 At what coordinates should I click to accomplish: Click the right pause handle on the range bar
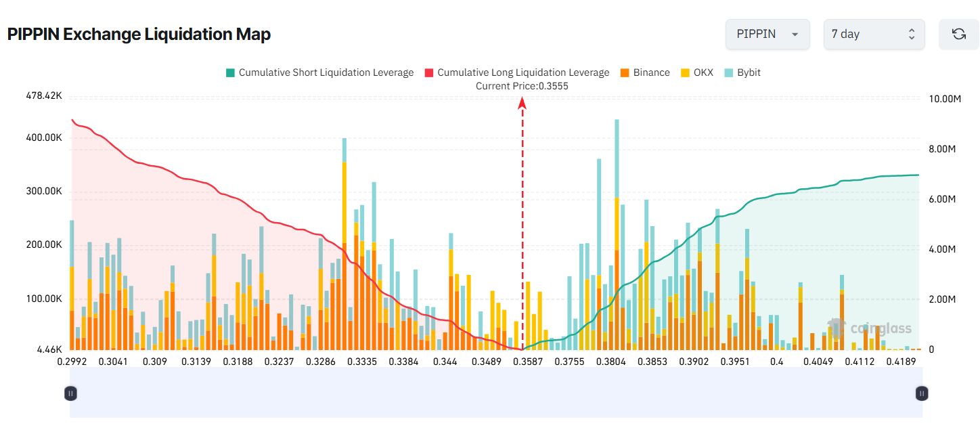[x=921, y=393]
